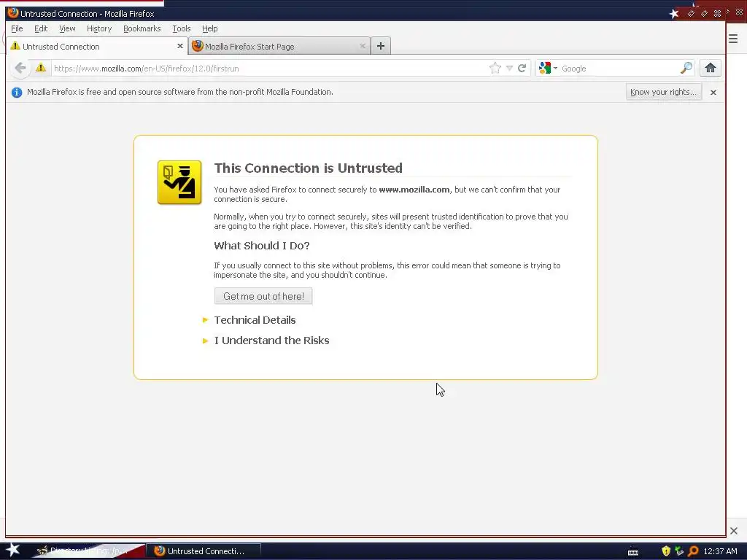Click the hamburger menu icon behind Firefox
This screenshot has width=747, height=560.
coord(733,39)
